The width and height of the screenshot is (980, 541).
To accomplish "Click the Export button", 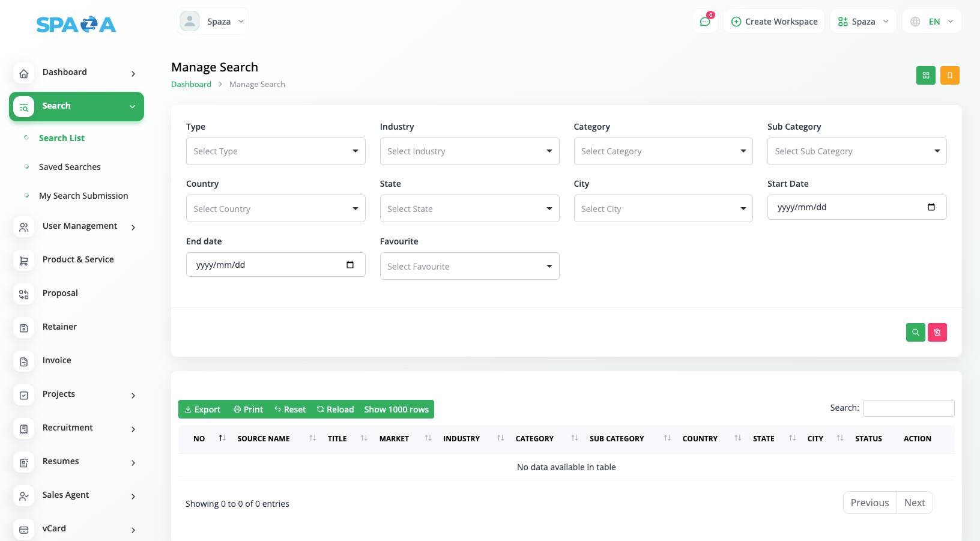I will pos(202,410).
